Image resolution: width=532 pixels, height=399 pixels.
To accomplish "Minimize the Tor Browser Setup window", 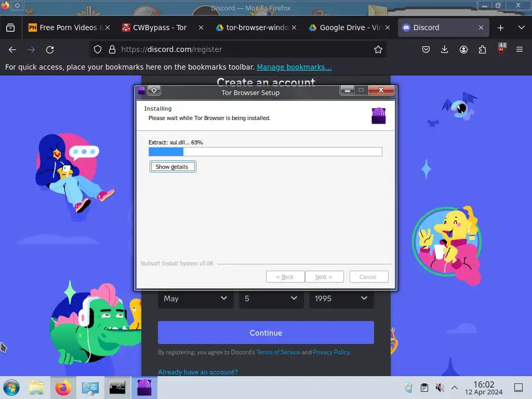I will [x=347, y=90].
